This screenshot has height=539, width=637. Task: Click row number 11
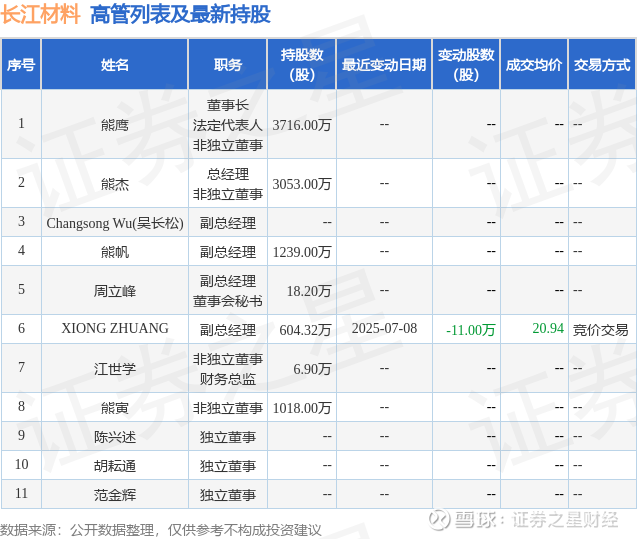coord(21,493)
